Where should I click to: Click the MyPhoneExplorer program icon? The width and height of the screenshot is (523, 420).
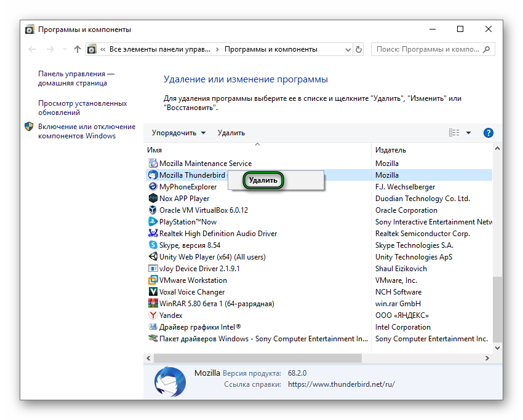point(153,187)
